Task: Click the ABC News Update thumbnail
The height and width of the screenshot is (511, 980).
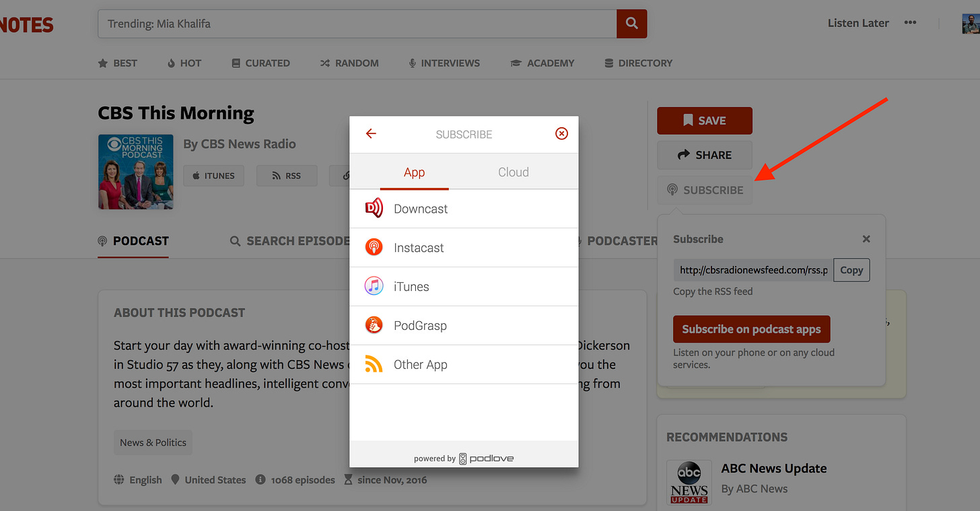Action: pyautogui.click(x=689, y=483)
